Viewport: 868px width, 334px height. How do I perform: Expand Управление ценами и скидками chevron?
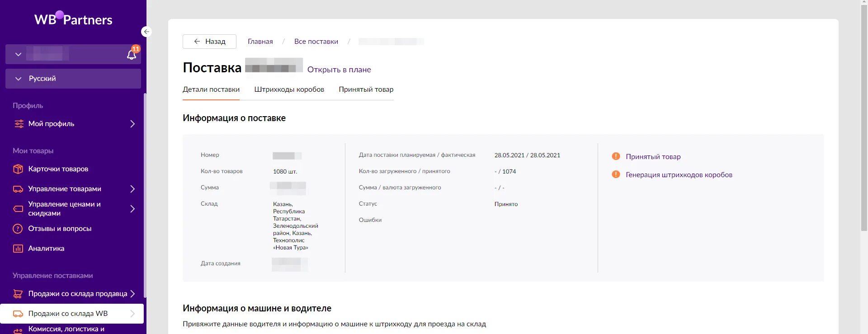point(132,209)
